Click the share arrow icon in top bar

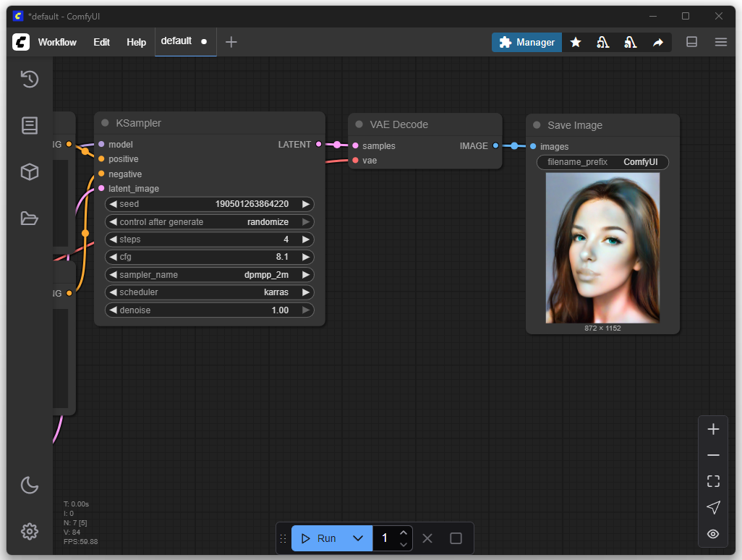point(657,43)
